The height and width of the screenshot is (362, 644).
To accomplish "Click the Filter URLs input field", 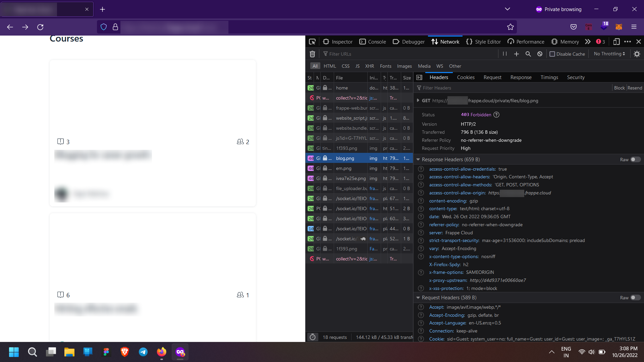I will click(352, 54).
